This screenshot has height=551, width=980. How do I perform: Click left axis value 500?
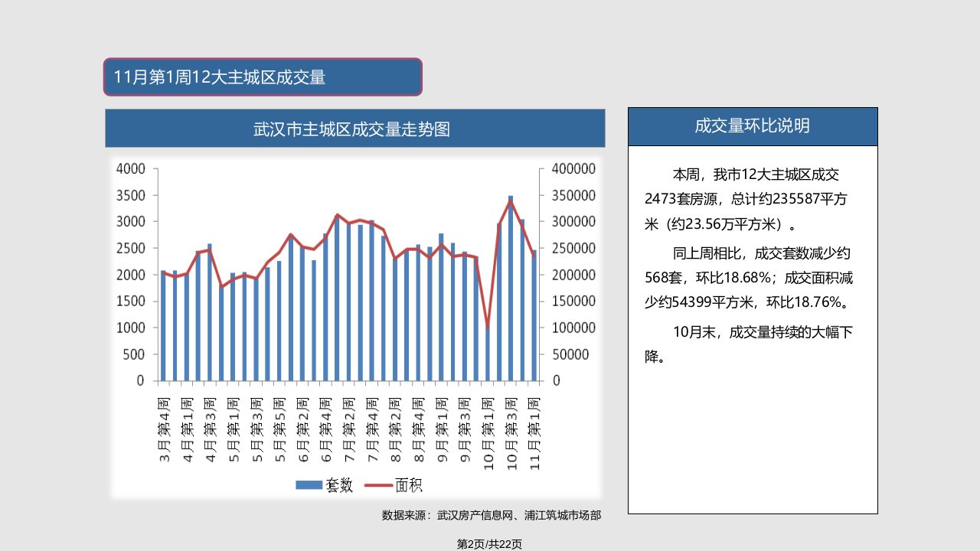point(133,354)
